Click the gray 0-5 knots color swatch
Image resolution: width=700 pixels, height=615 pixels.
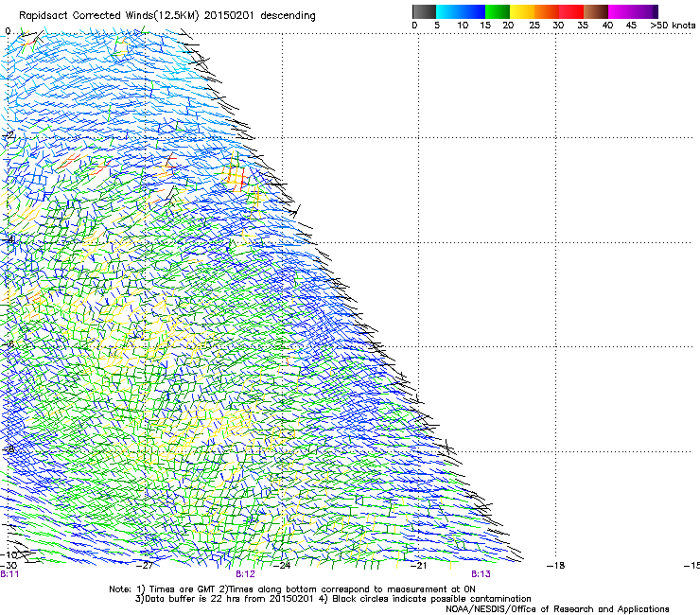coord(424,11)
